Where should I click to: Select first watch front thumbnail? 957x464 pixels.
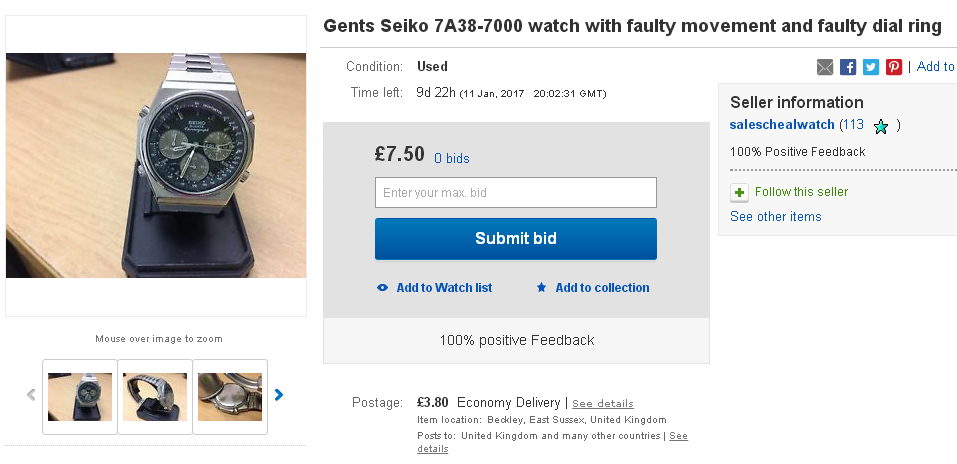click(x=80, y=396)
